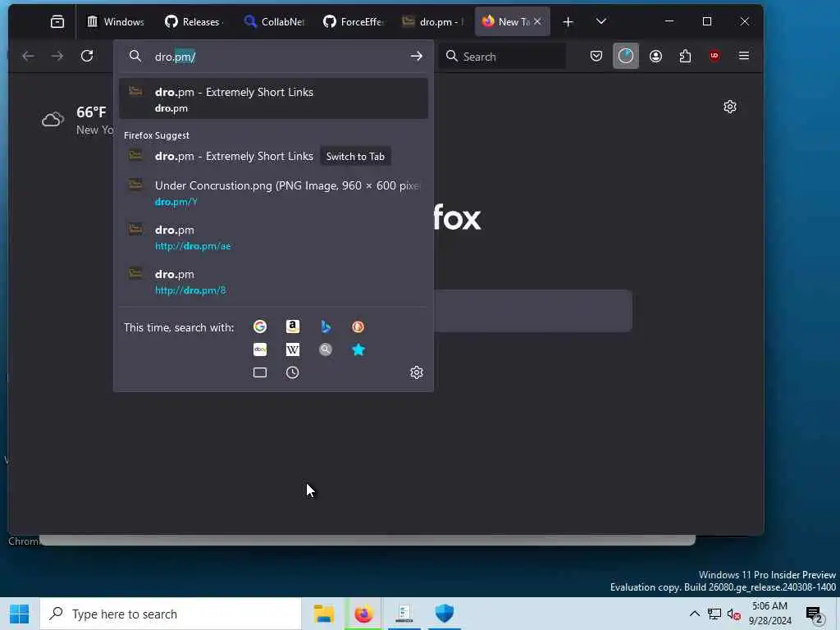This screenshot has height=630, width=840.
Task: Open Firefox View icon in tab bar
Action: pos(57,22)
